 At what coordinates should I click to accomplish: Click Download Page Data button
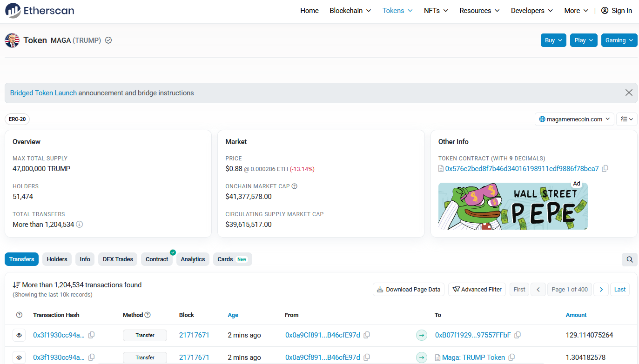click(409, 289)
